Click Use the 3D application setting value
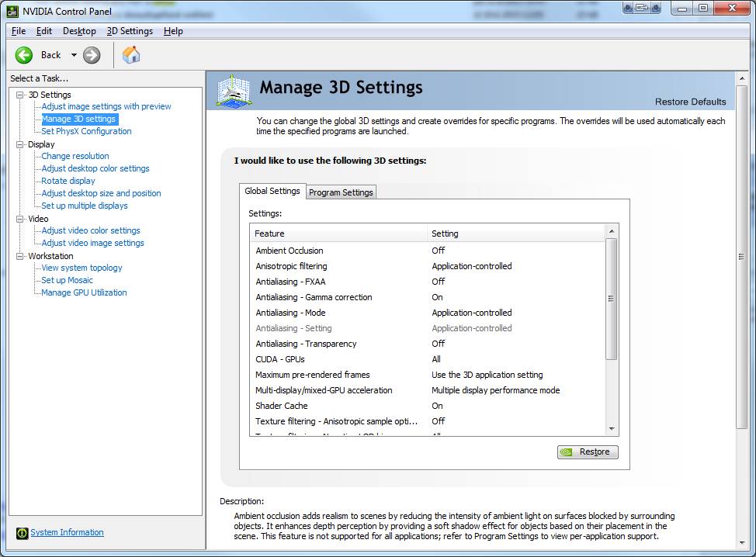The height and width of the screenshot is (557, 756). [487, 375]
